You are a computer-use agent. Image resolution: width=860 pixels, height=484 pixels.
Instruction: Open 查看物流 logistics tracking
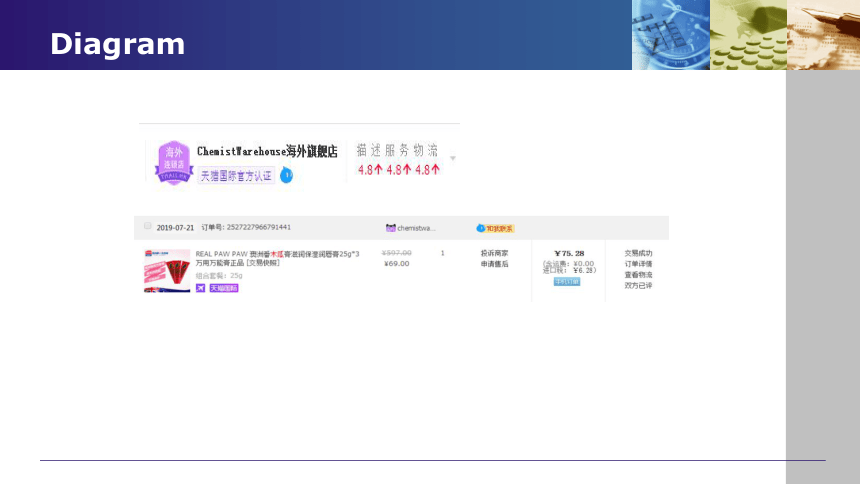click(x=638, y=275)
